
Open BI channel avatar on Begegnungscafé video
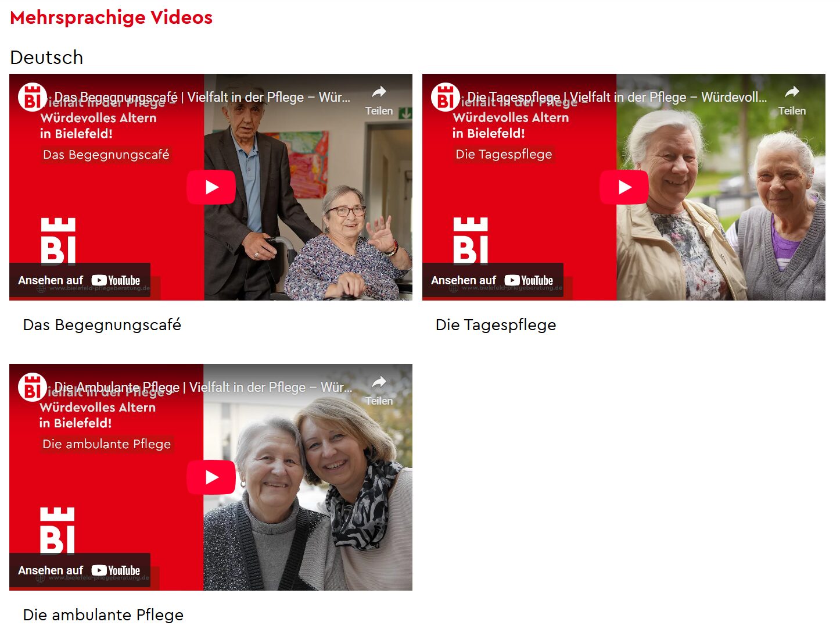coord(33,97)
